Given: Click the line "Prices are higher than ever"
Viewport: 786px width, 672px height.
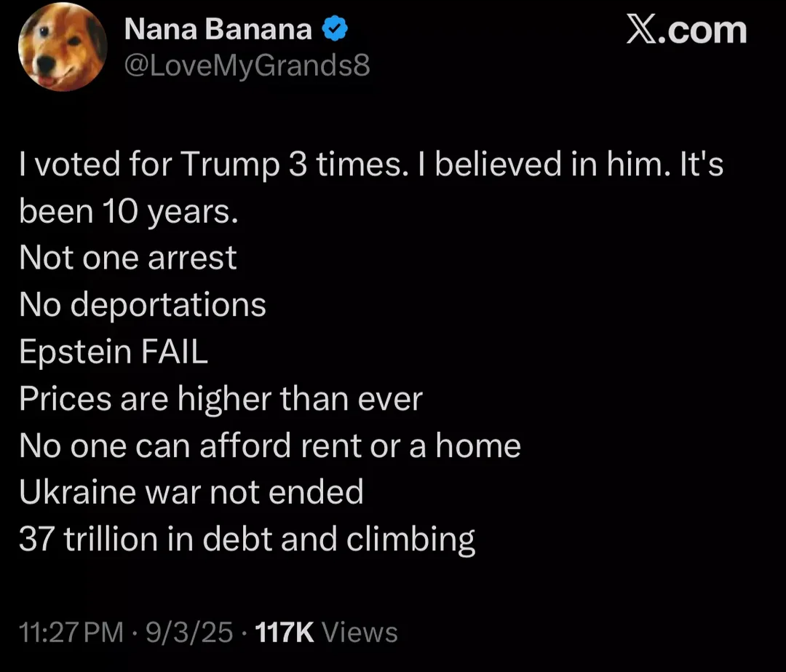Looking at the screenshot, I should pos(221,398).
